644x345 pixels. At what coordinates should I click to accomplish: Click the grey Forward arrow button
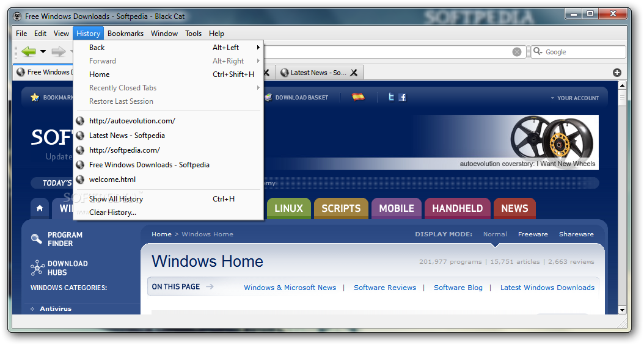[58, 52]
